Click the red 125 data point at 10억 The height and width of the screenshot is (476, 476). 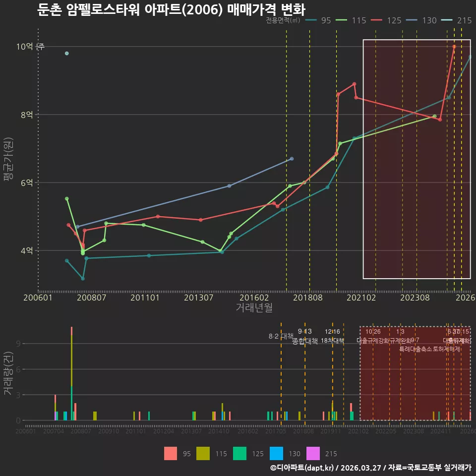[x=454, y=47]
